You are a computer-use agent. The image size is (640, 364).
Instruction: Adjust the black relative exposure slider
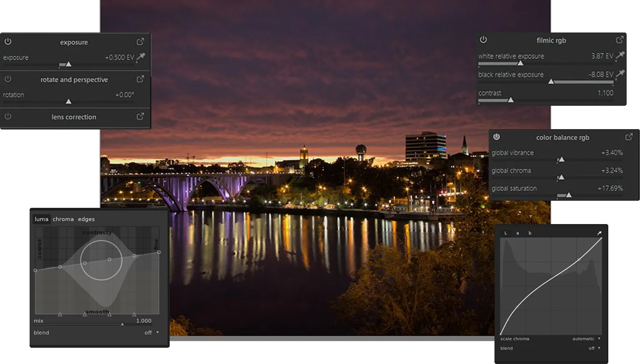[546, 82]
